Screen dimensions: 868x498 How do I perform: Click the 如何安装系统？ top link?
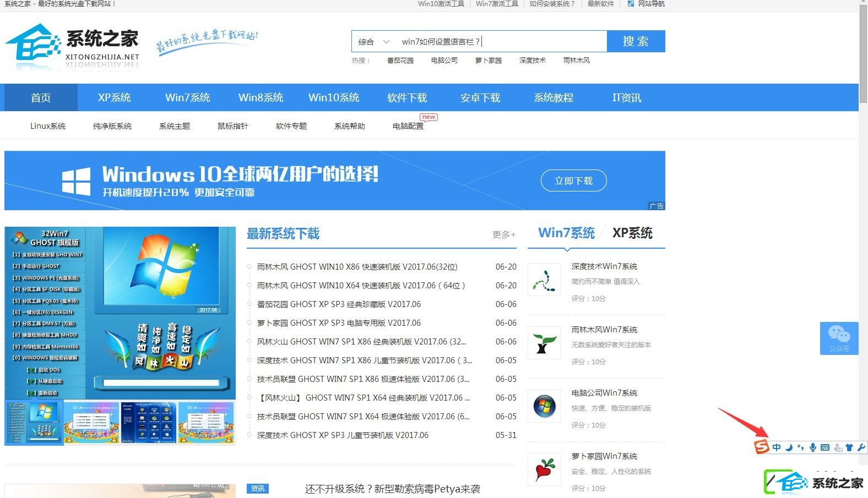coord(552,4)
